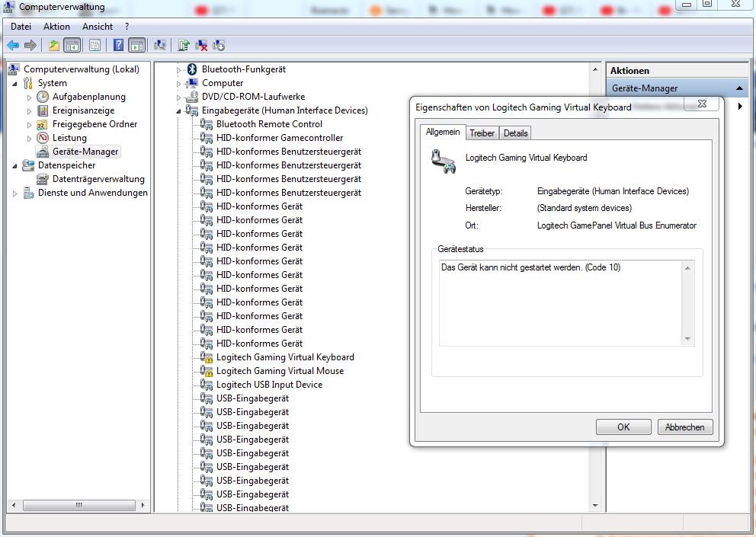Viewport: 756px width, 537px height.
Task: Select the System node in console tree
Action: (x=52, y=83)
